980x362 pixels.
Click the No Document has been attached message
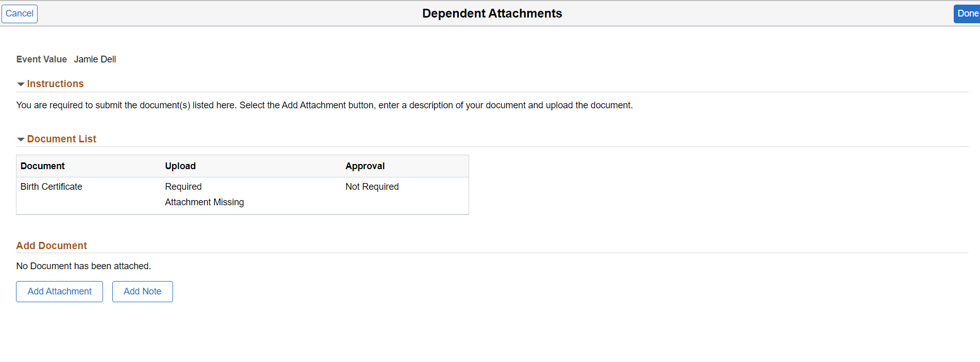tap(83, 266)
